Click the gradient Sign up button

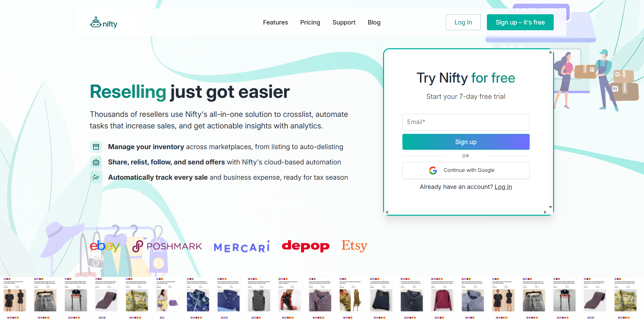466,142
